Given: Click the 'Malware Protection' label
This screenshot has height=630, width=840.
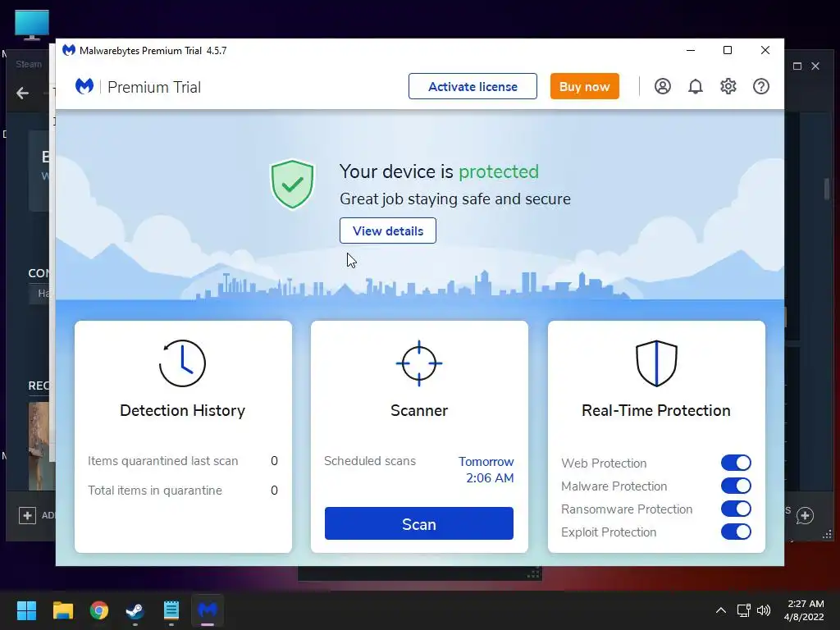Looking at the screenshot, I should 614,486.
